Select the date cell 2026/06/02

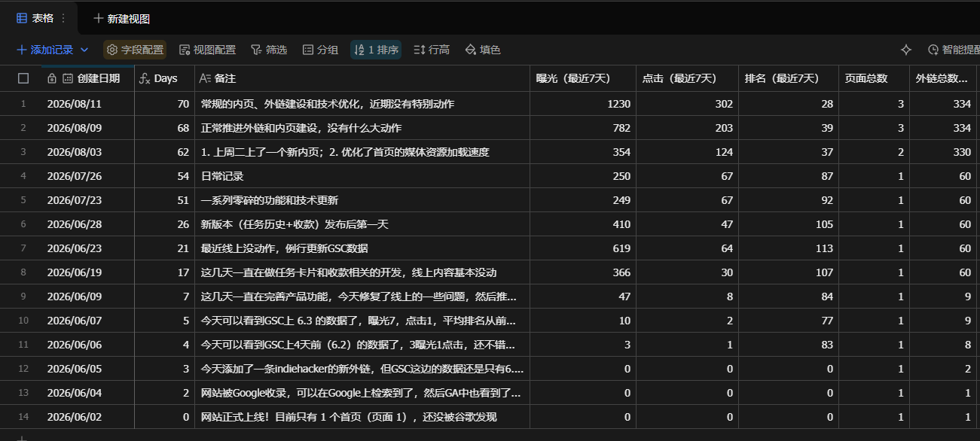88,417
